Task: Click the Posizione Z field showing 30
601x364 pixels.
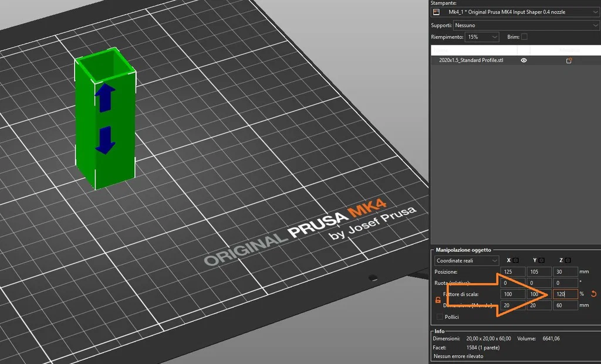Action: (565, 272)
